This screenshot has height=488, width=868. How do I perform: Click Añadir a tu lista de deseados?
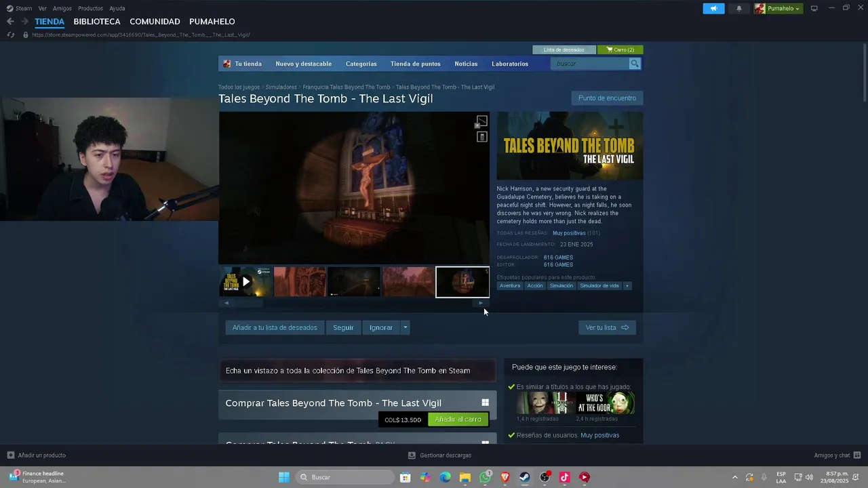coord(275,327)
